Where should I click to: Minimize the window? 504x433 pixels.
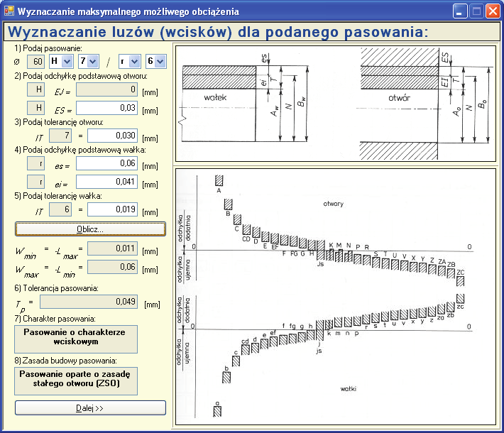pos(460,11)
